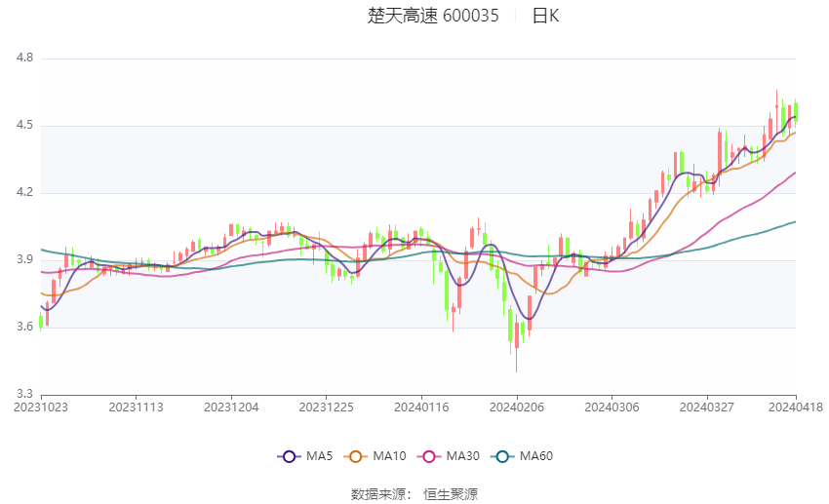Click the last green candlestick at 20240418

coord(796,112)
